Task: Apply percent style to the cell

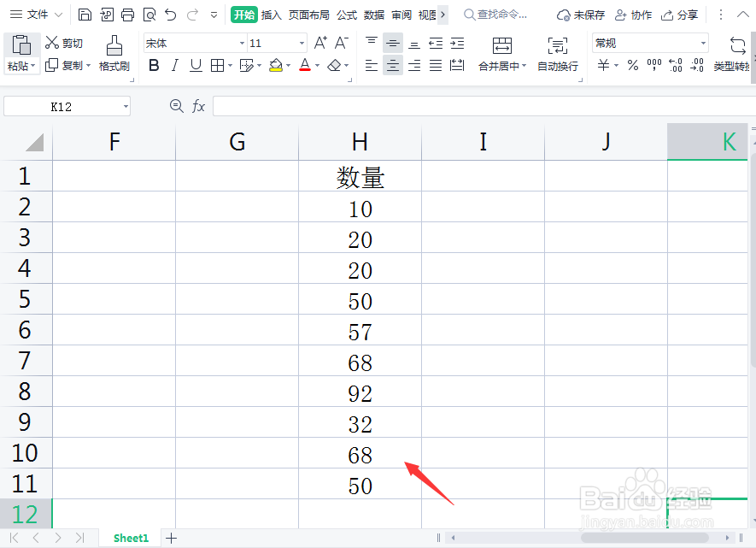Action: 633,65
